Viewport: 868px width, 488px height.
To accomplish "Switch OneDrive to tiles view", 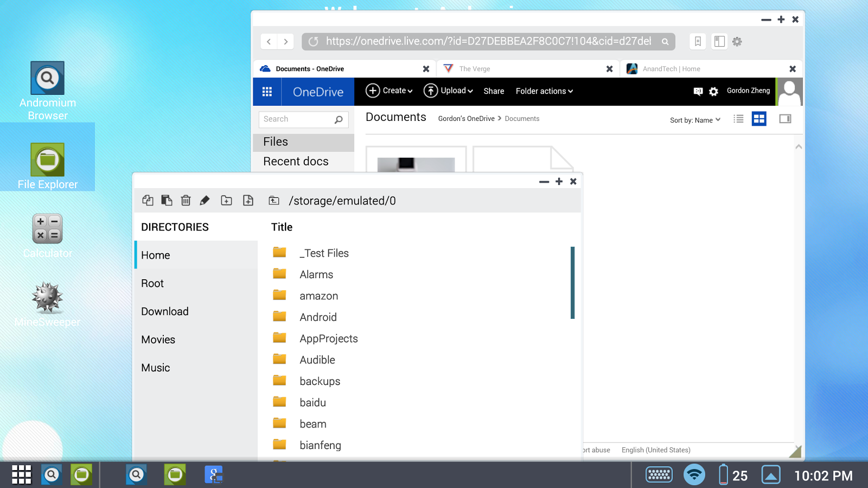I will pyautogui.click(x=759, y=119).
